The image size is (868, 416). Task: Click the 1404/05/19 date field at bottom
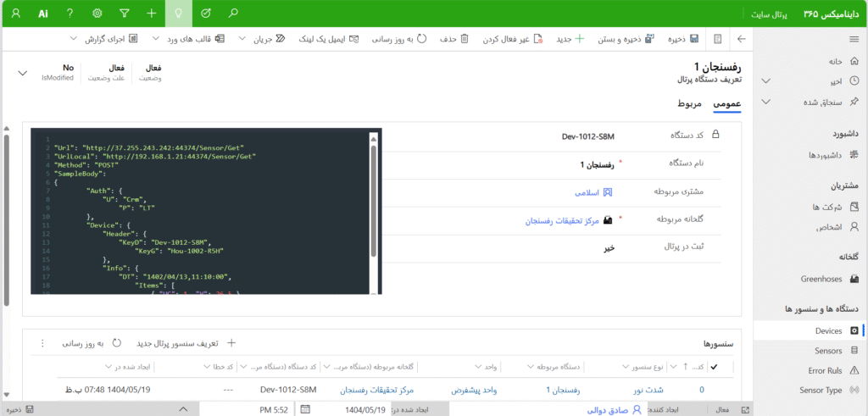364,409
